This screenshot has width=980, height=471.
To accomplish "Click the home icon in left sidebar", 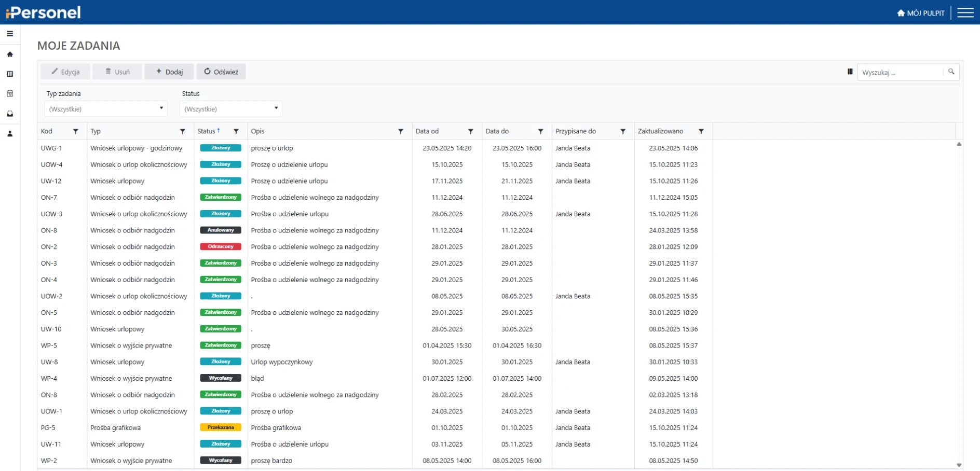I will 10,54.
